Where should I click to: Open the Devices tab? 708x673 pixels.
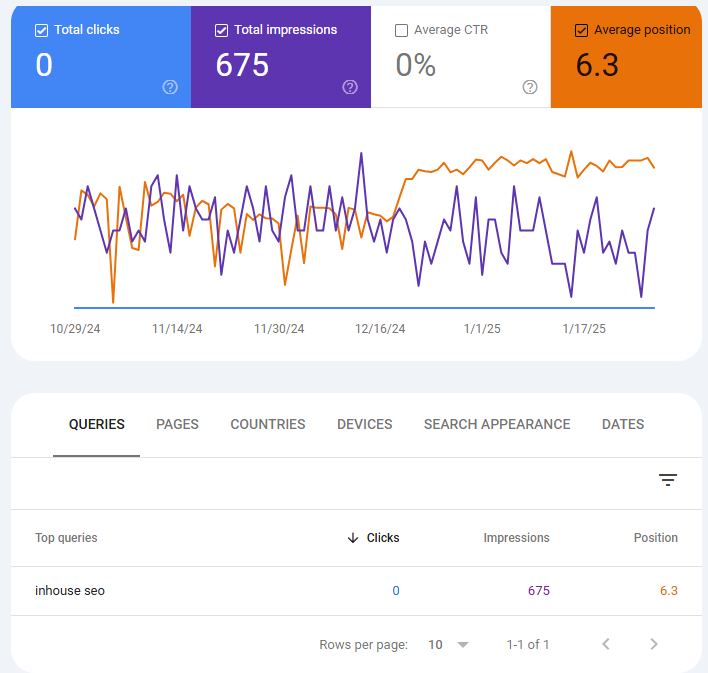pos(364,424)
